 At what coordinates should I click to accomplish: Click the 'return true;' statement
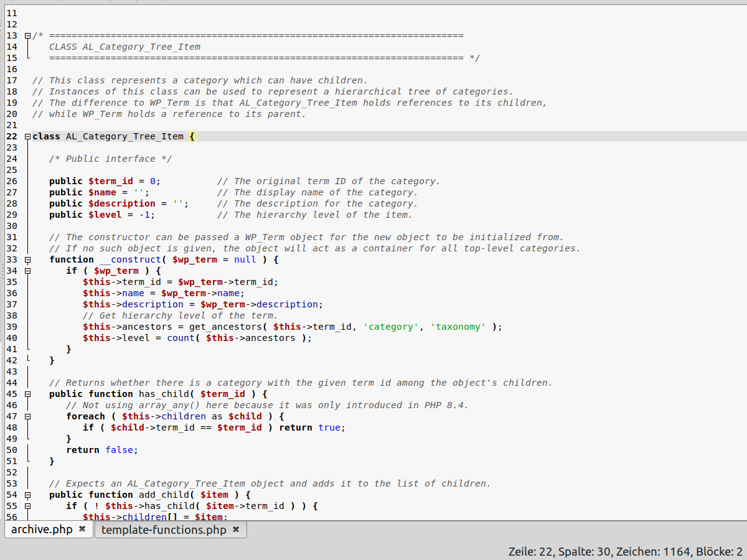[x=312, y=427]
